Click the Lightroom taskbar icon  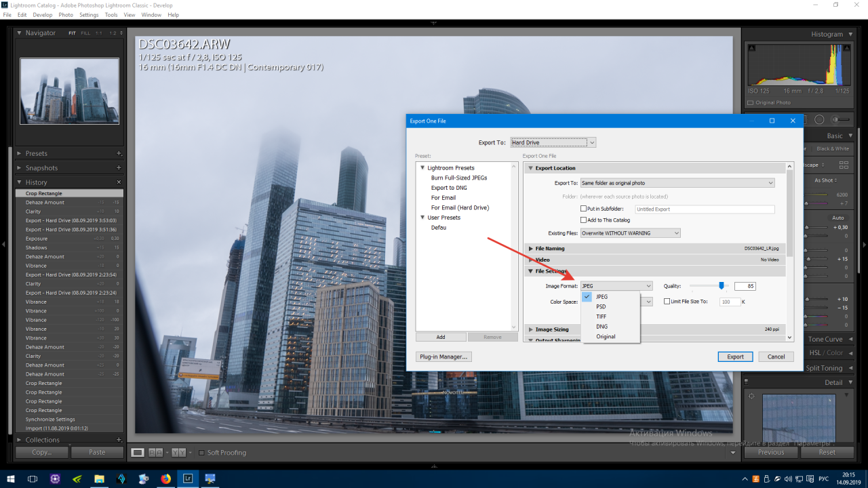[x=188, y=479]
